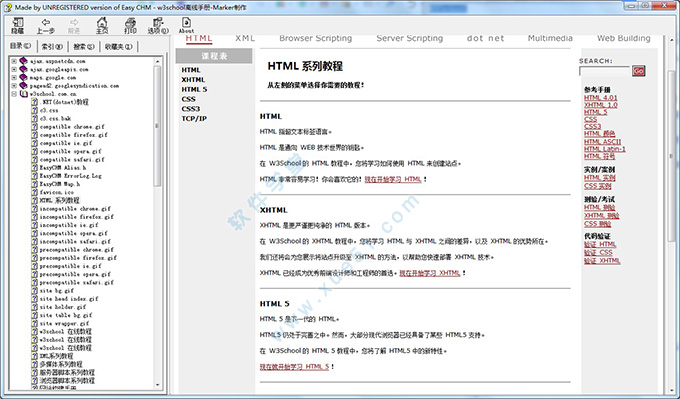Open the CSS 实例 examples link
Viewport: 680px width, 399px height.
coord(597,186)
